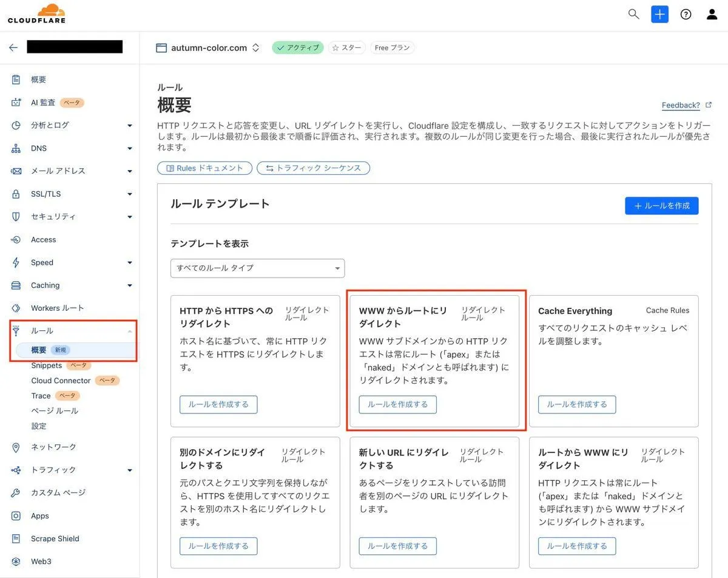Open the help question mark icon
728x578 pixels.
pos(686,14)
